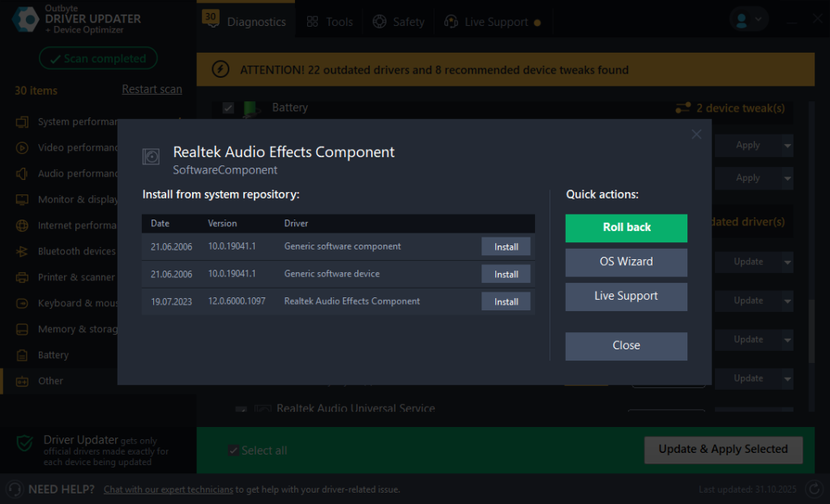Image resolution: width=830 pixels, height=504 pixels.
Task: Click the Battery icon in sidebar
Action: 22,356
